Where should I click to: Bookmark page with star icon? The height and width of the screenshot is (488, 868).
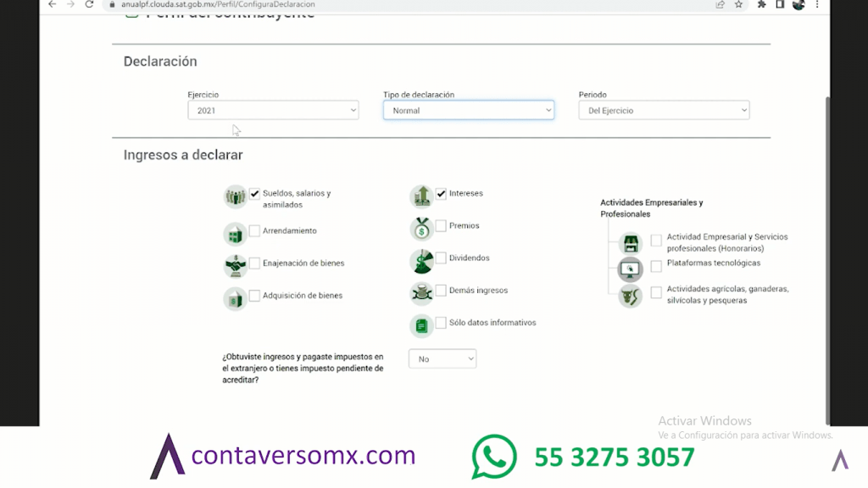click(x=738, y=4)
